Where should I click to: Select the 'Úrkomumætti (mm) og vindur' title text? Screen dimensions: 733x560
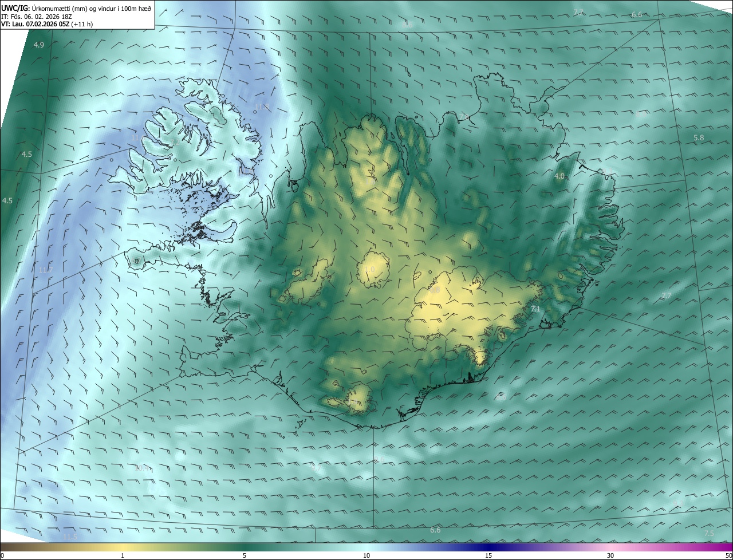(74, 8)
